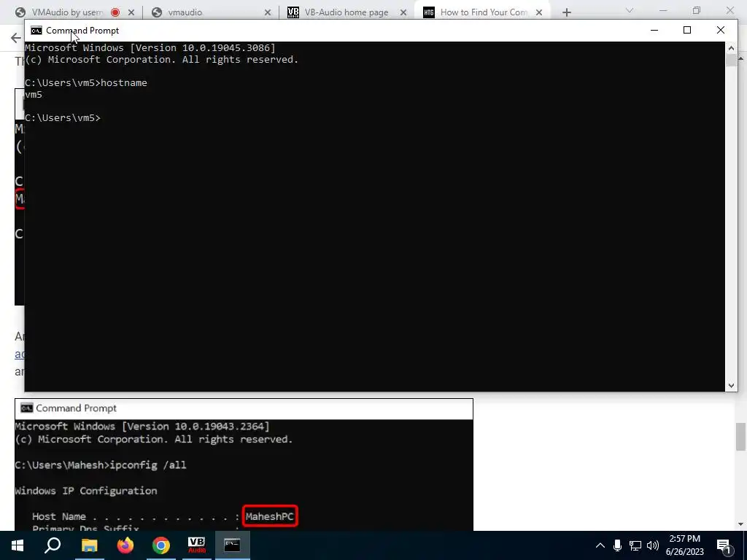This screenshot has height=560, width=747.
Task: Switch to VMAudio by user tab
Action: [x=66, y=12]
